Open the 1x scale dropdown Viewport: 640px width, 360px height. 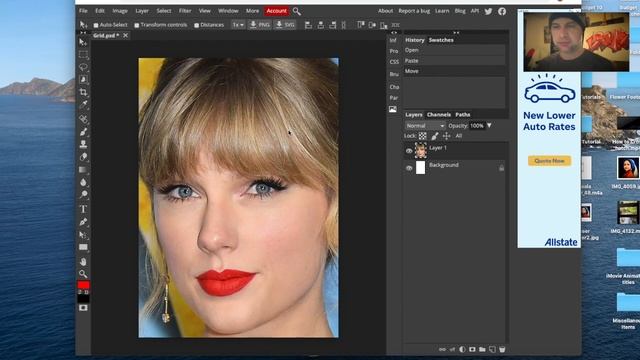tap(238, 25)
